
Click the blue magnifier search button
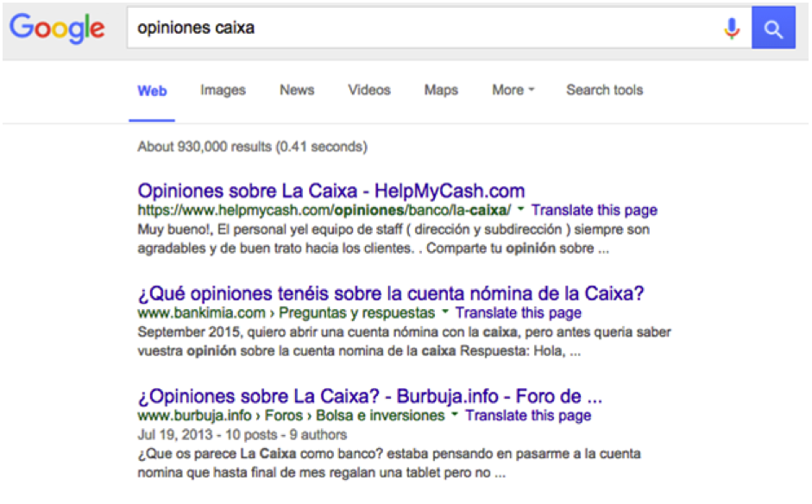click(x=773, y=28)
